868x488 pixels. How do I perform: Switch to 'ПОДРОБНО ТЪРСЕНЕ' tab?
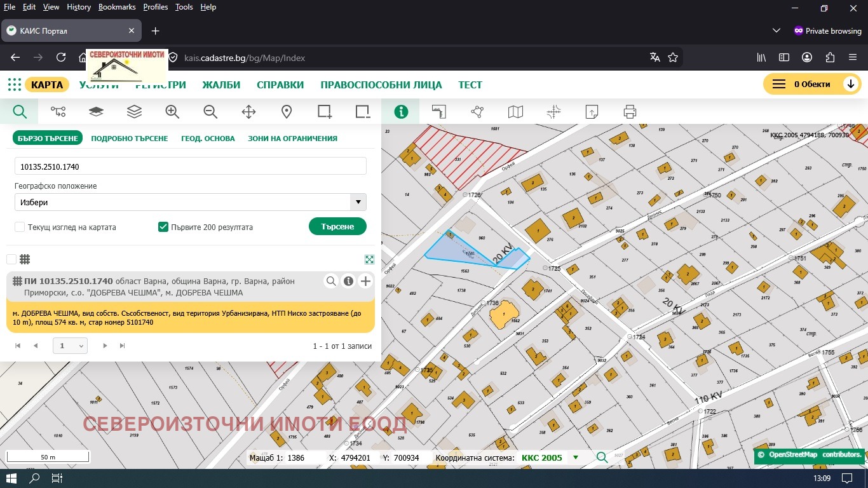click(x=130, y=139)
